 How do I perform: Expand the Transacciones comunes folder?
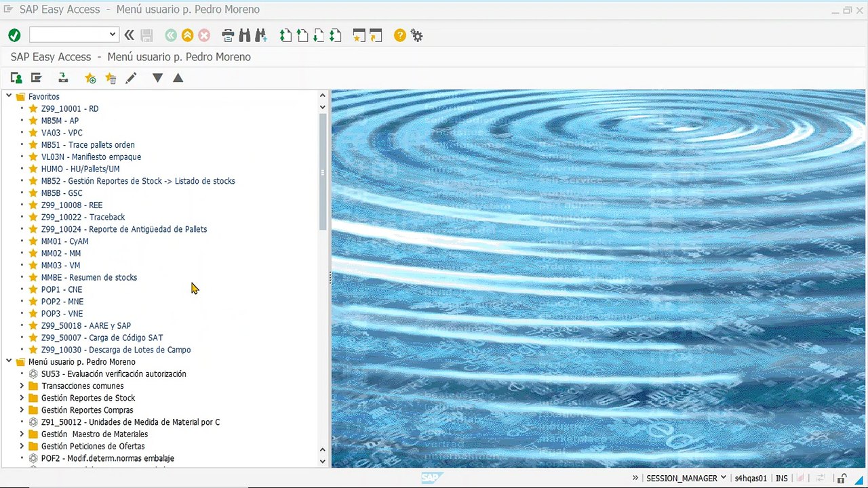click(22, 386)
